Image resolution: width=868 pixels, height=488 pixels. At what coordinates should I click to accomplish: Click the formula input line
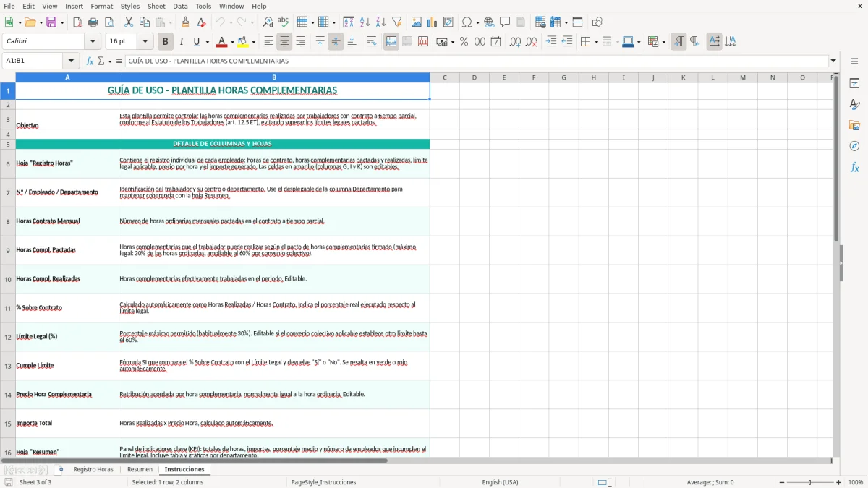click(477, 61)
